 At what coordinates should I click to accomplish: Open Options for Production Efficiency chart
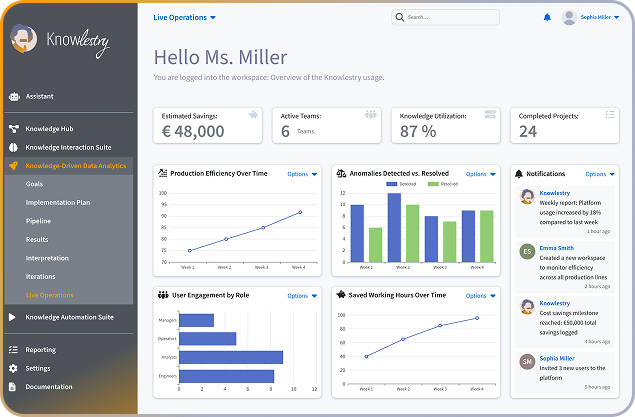tap(301, 174)
